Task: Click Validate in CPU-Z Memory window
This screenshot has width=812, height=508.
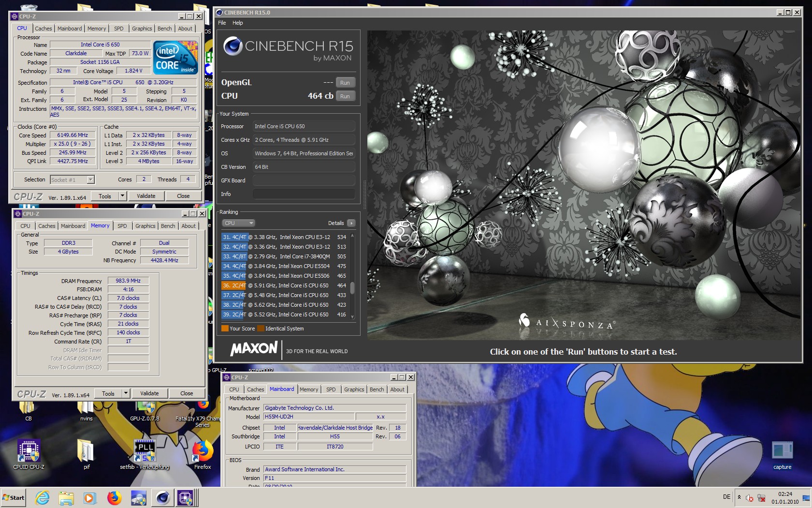Action: pos(149,393)
